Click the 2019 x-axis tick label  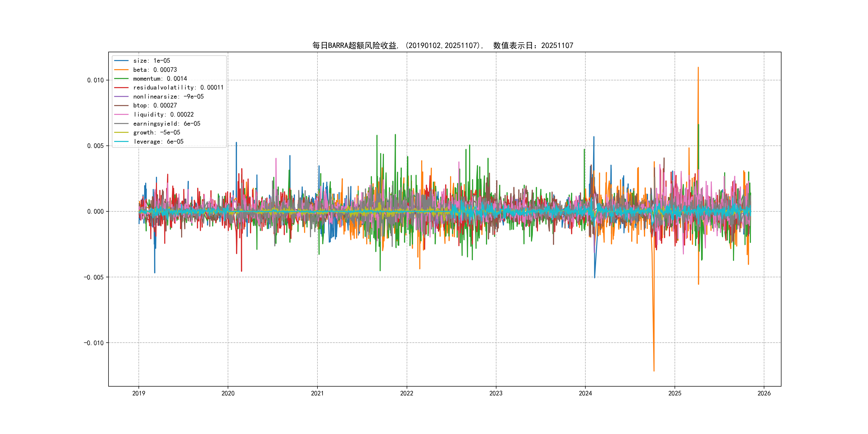point(139,393)
